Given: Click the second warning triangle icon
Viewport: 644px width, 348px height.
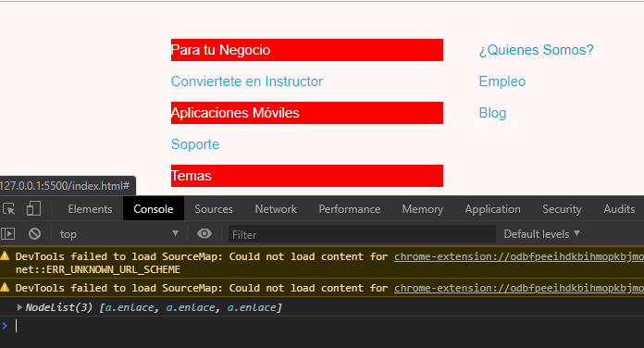Looking at the screenshot, I should (5, 288).
